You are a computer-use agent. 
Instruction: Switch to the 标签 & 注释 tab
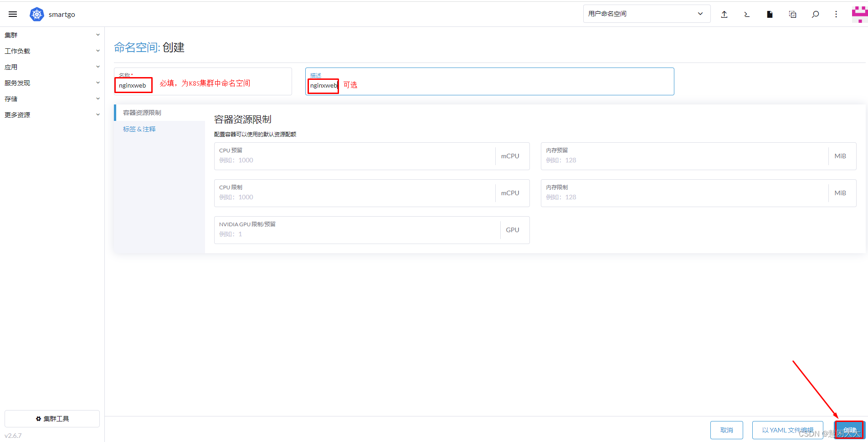159,129
